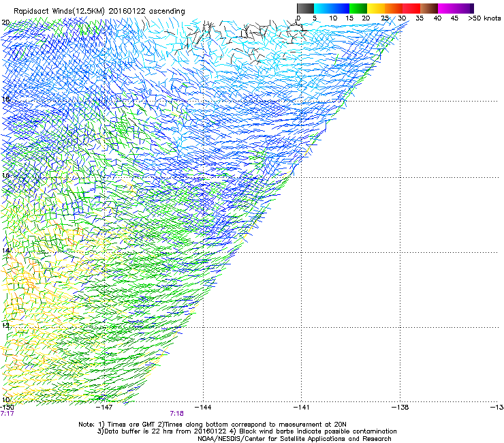Click the brown 35-40 knots legend color

[429, 8]
